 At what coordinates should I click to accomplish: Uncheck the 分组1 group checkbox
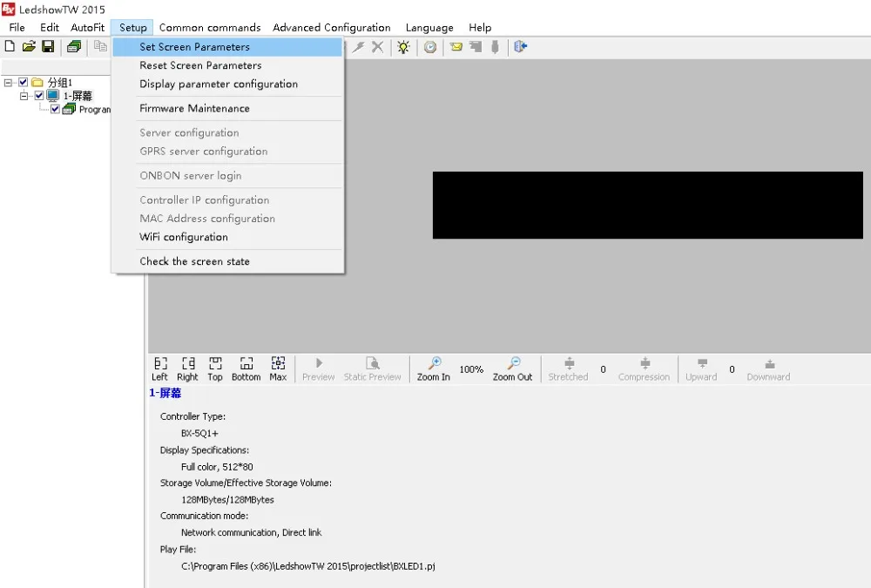[24, 82]
